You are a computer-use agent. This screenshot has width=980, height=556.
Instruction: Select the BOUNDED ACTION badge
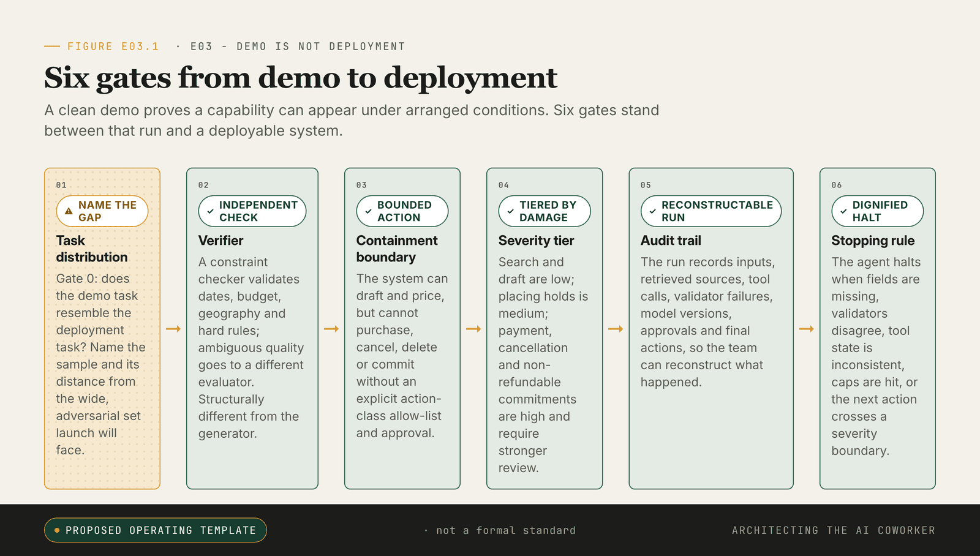click(x=402, y=211)
